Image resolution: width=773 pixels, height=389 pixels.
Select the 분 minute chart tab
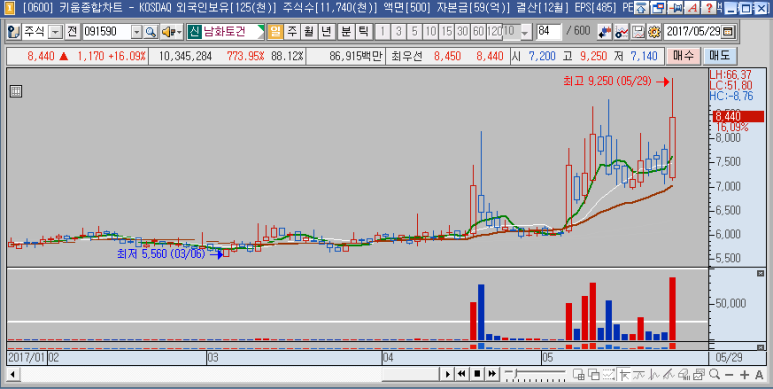(347, 32)
